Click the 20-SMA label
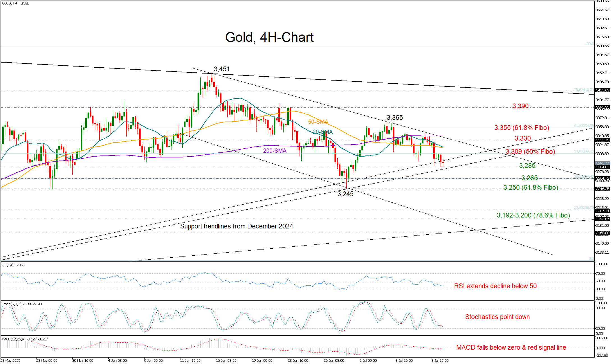This screenshot has height=364, width=614. 323,132
